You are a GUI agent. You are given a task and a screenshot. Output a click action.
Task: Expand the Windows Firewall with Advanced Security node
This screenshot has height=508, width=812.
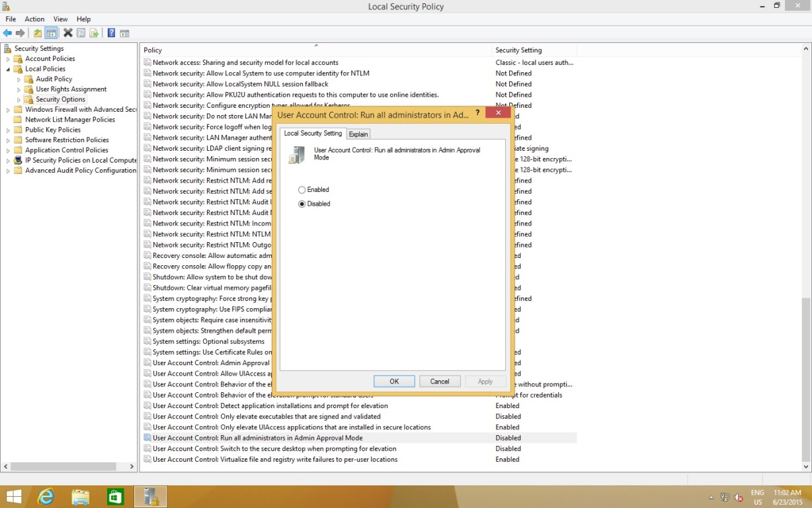click(x=8, y=110)
